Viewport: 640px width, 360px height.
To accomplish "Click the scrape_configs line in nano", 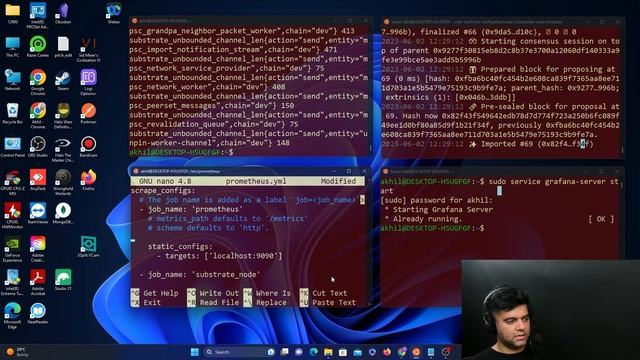I will coord(163,191).
